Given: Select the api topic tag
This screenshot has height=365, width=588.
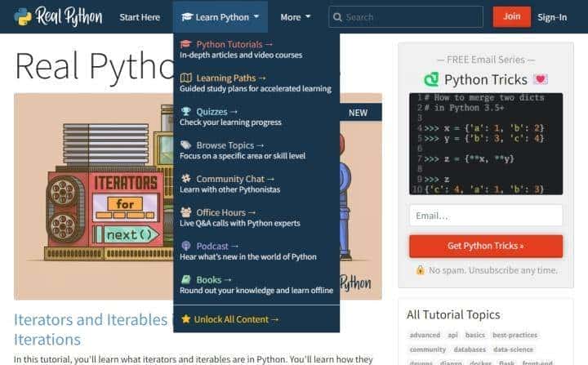Looking at the screenshot, I should click(x=452, y=335).
